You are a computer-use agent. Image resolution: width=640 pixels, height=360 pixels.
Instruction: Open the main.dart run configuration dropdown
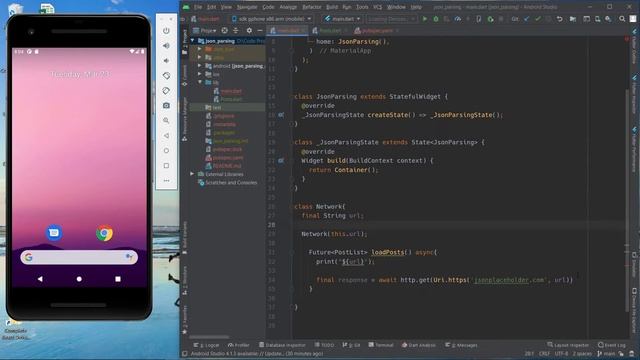(342, 19)
